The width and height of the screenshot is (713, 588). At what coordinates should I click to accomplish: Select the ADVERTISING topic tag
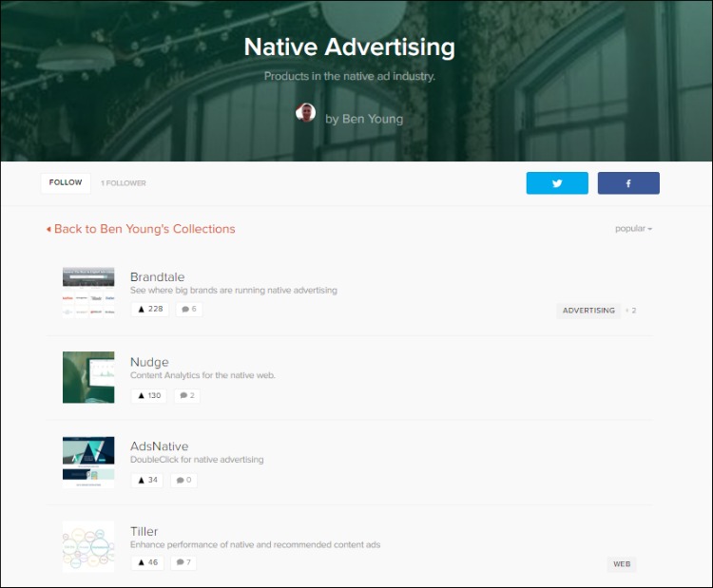(588, 311)
